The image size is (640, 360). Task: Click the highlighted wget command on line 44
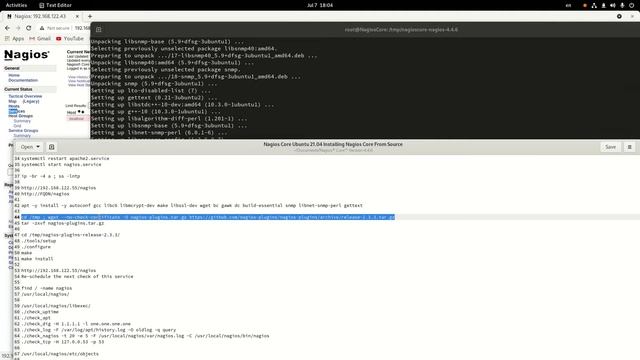pos(208,217)
